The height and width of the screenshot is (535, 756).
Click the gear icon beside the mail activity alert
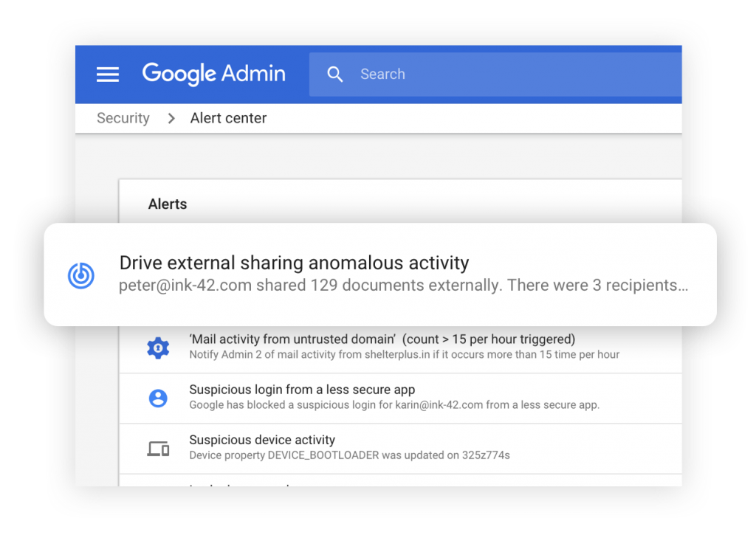(x=159, y=346)
